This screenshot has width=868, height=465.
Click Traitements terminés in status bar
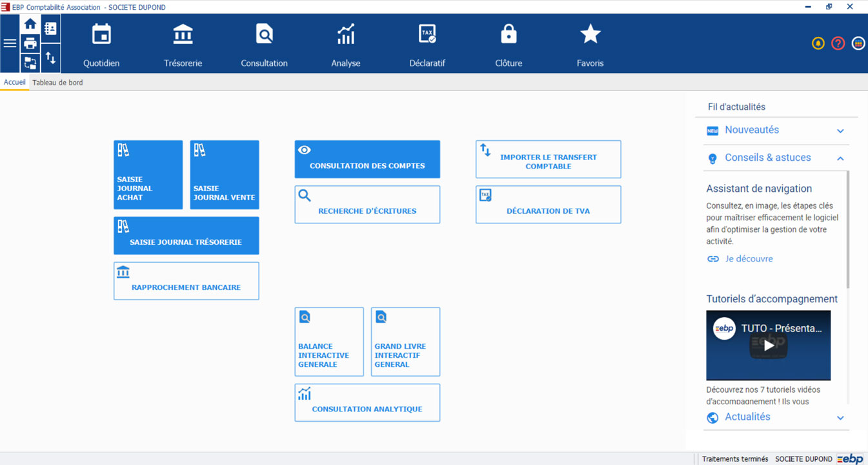pos(735,459)
